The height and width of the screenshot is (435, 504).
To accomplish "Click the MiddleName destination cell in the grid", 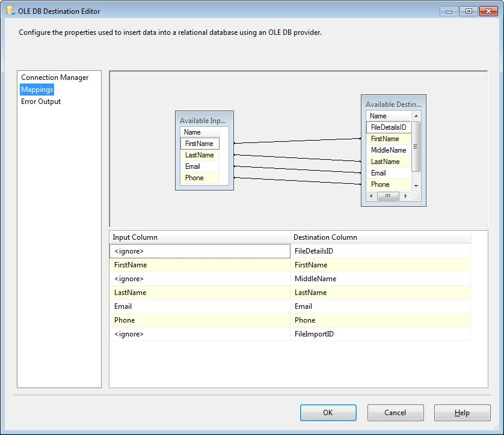I will [x=381, y=279].
